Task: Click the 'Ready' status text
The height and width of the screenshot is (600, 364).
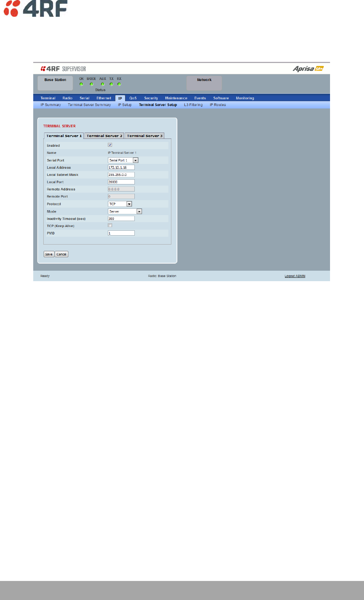Action: (45, 276)
